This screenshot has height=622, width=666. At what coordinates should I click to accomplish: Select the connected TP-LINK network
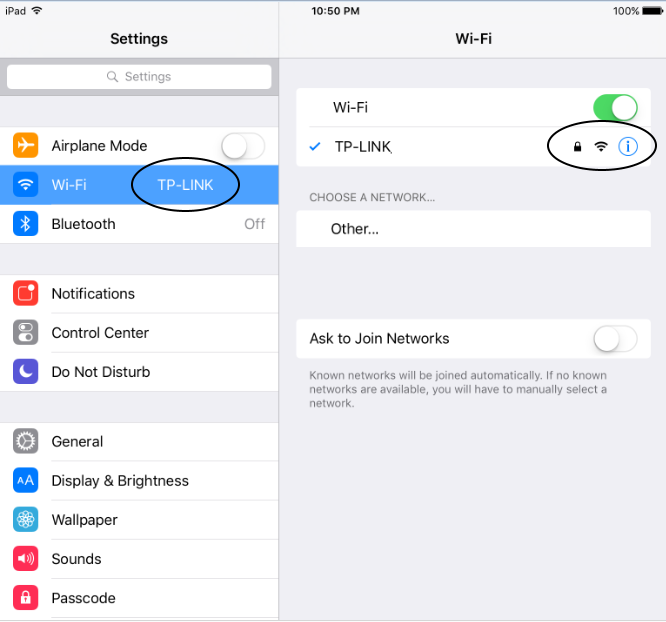(473, 147)
